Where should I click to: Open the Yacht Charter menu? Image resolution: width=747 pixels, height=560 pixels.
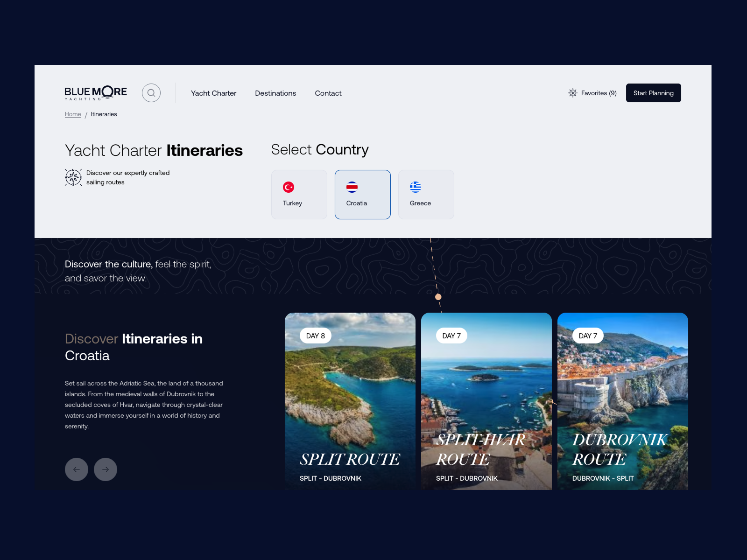click(213, 93)
